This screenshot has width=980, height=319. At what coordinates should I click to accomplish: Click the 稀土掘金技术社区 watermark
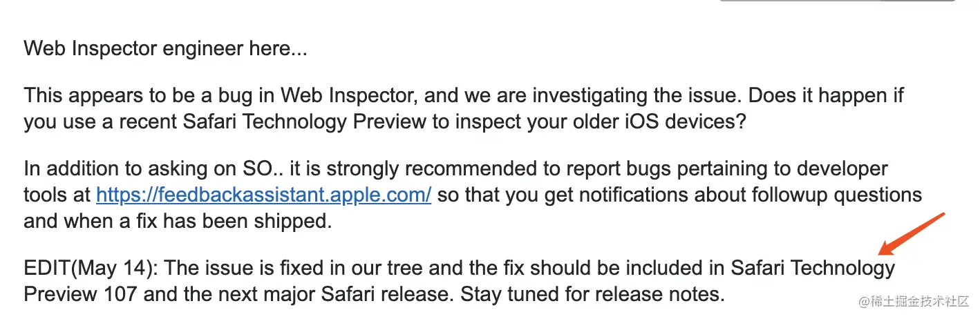click(914, 302)
